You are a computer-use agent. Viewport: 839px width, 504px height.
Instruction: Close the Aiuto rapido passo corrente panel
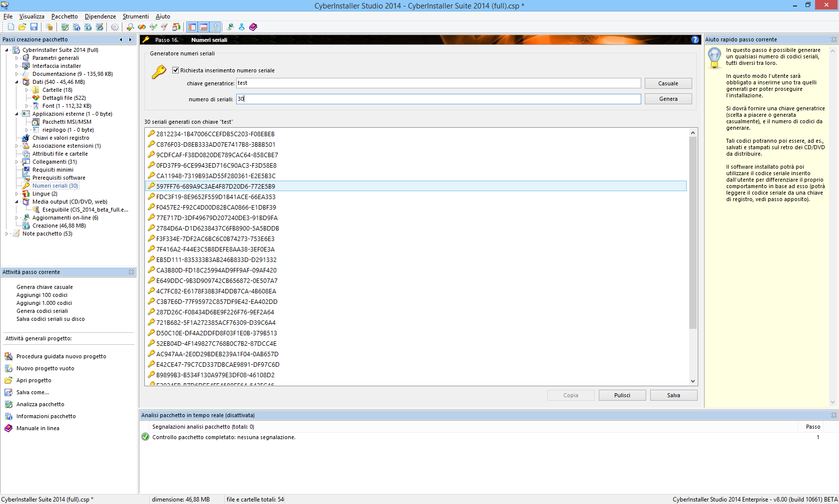click(x=834, y=39)
